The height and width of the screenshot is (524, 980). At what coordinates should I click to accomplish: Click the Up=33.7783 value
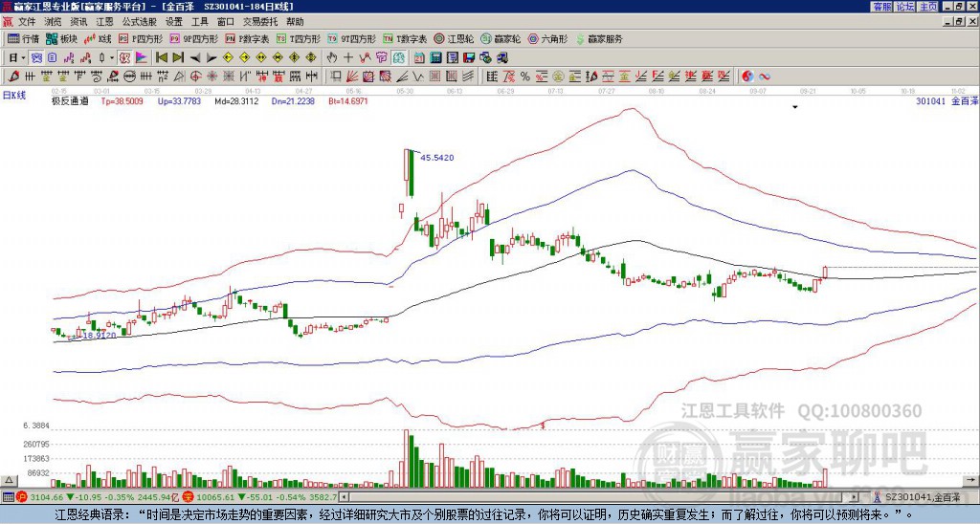coord(179,100)
